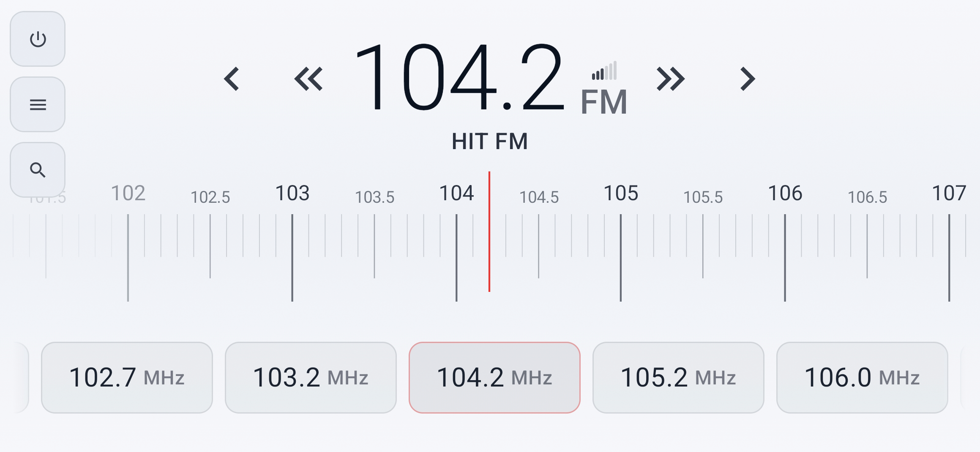Select the 103.2 MHz preset
This screenshot has width=980, height=452.
click(x=311, y=378)
